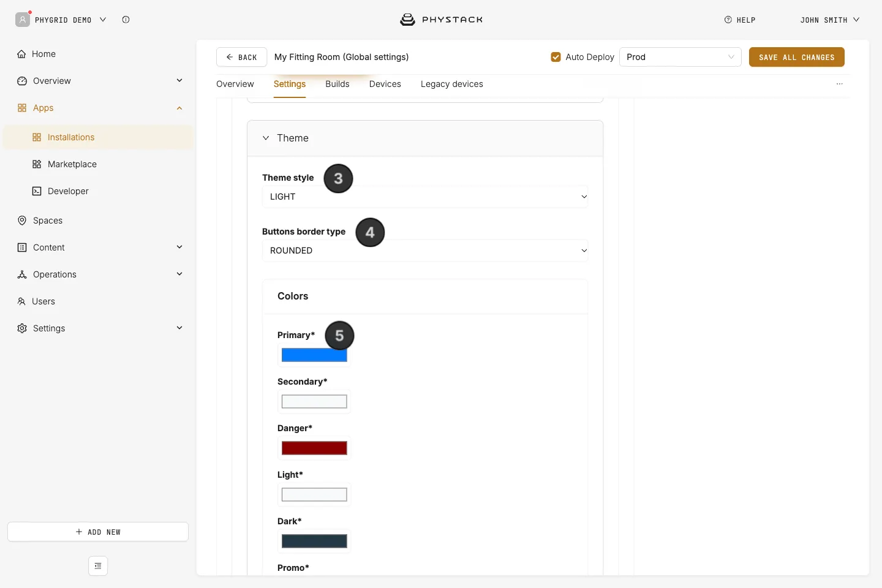Image resolution: width=882 pixels, height=588 pixels.
Task: Pick the Primary color swatch
Action: (x=314, y=355)
